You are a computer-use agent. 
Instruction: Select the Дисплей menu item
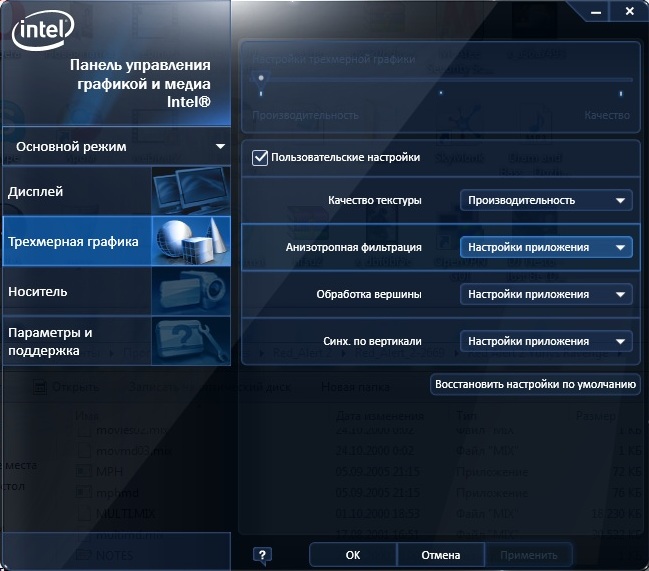pos(116,191)
